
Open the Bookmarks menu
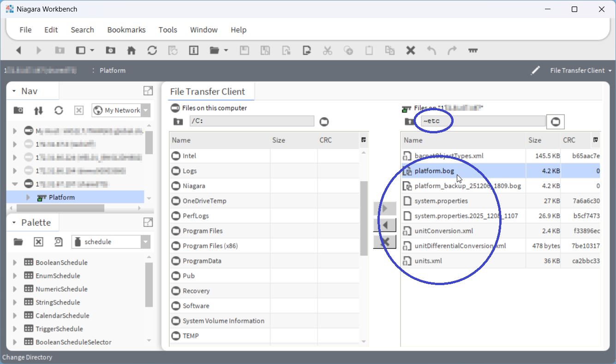[126, 30]
